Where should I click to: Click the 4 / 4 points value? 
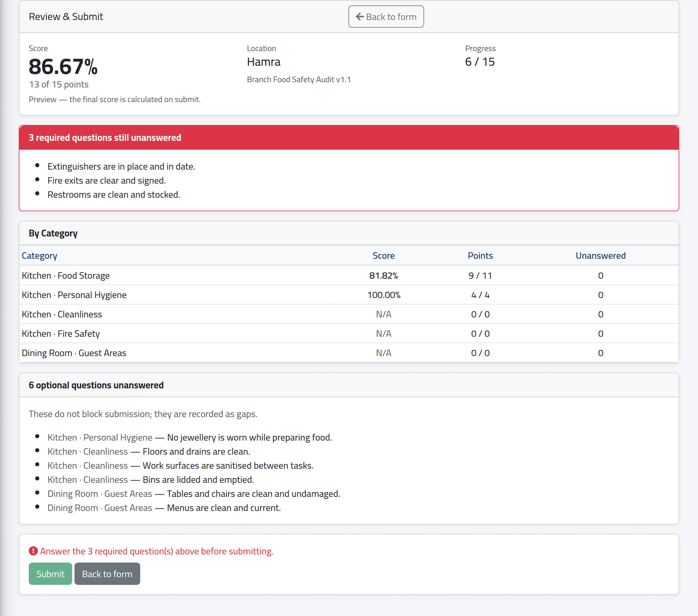pos(480,295)
